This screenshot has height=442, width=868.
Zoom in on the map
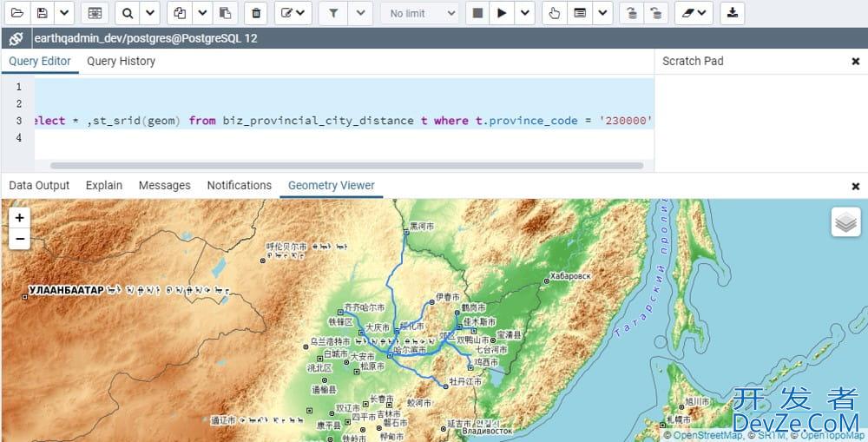[19, 217]
